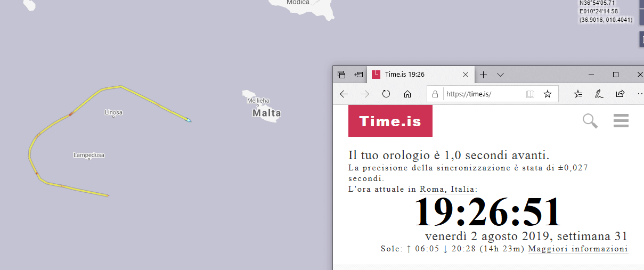The height and width of the screenshot is (270, 644).
Task: Open the Add notes pen tool
Action: pyautogui.click(x=599, y=94)
